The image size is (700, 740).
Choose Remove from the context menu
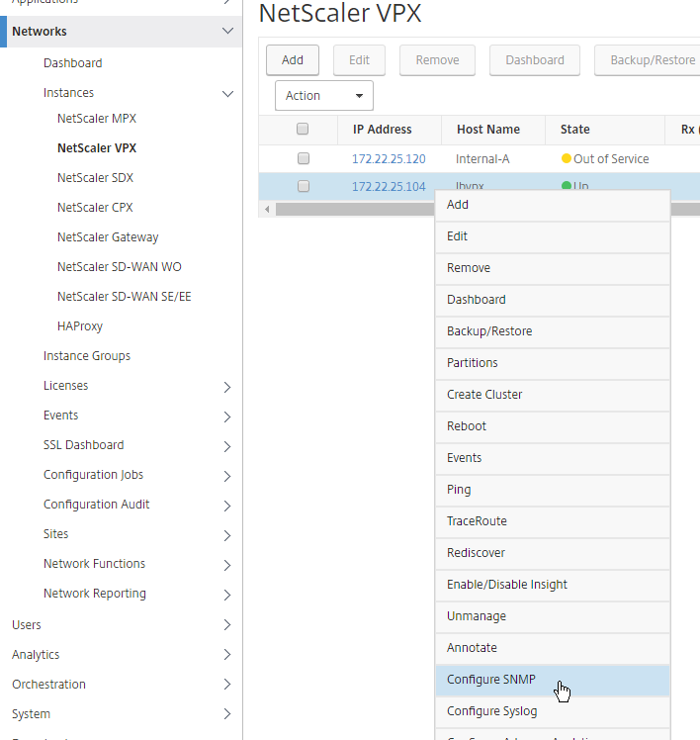pos(553,268)
